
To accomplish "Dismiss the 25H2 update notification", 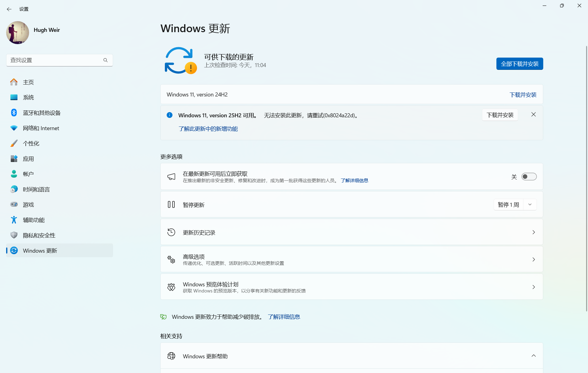I will [533, 114].
